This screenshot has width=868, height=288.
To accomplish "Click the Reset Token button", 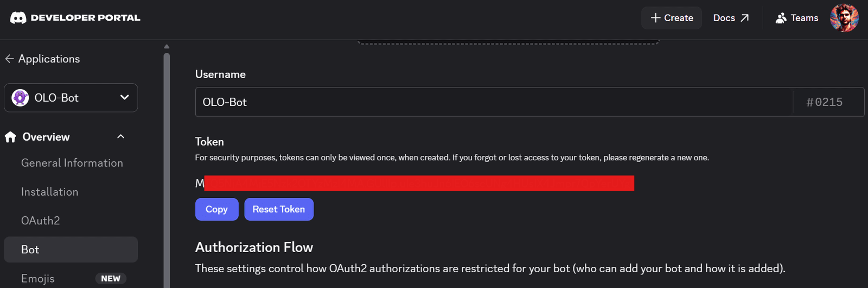I will click(279, 209).
